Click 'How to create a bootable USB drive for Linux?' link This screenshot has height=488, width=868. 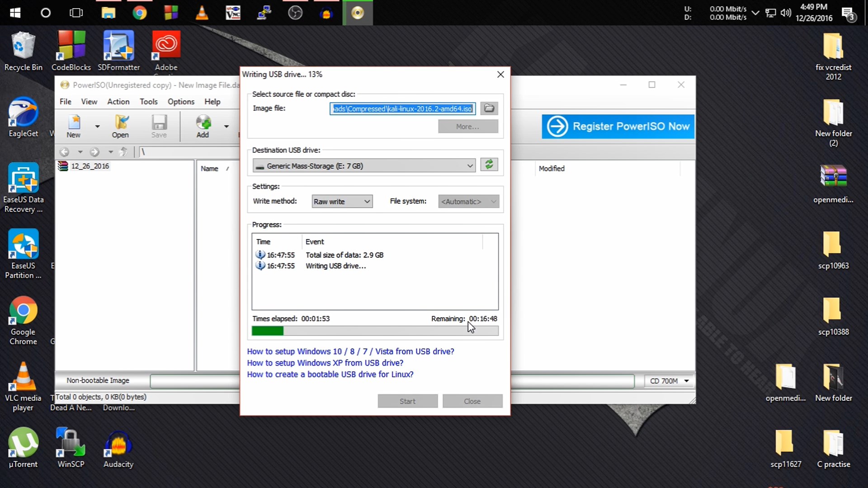pos(330,374)
